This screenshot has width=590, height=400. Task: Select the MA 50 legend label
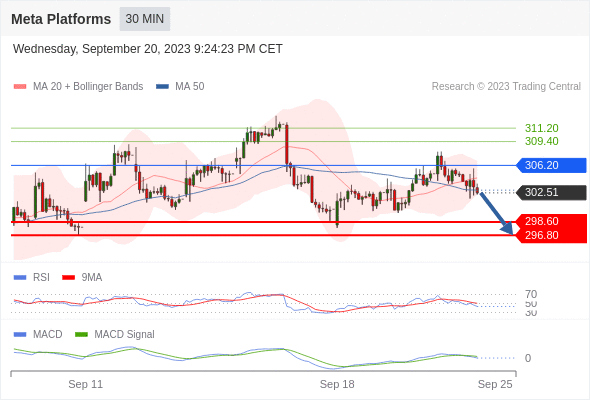[190, 87]
